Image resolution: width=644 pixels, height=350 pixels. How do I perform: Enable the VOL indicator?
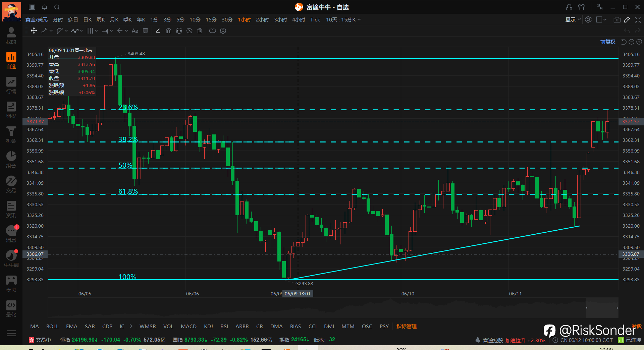click(x=168, y=326)
